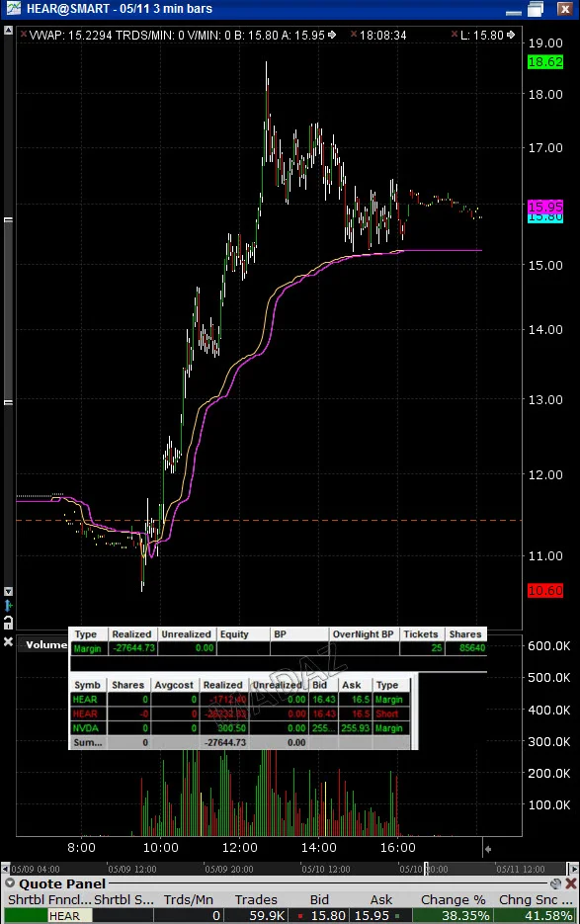The height and width of the screenshot is (924, 580).
Task: Click the Chng Snc ... column header
Action: click(x=536, y=900)
